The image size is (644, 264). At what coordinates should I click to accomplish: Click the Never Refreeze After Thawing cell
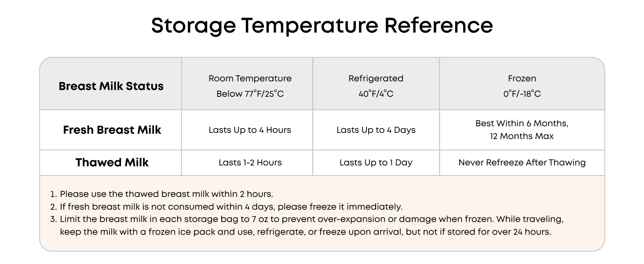[522, 162]
